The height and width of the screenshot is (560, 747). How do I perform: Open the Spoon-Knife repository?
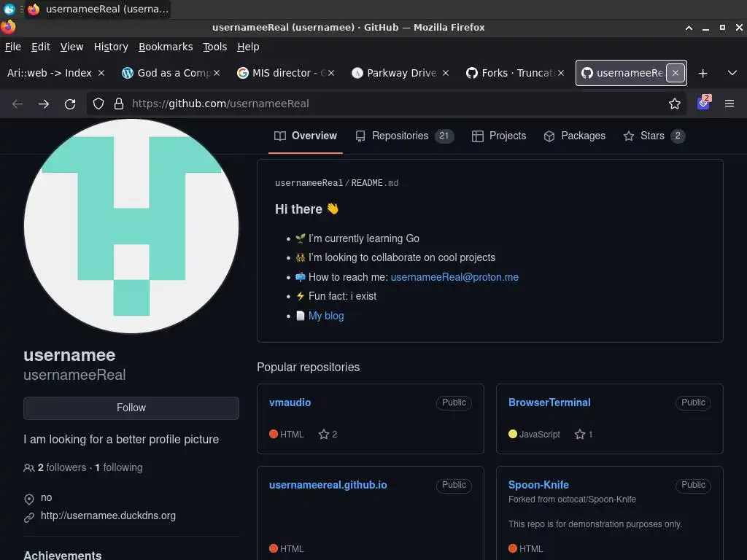click(x=538, y=485)
